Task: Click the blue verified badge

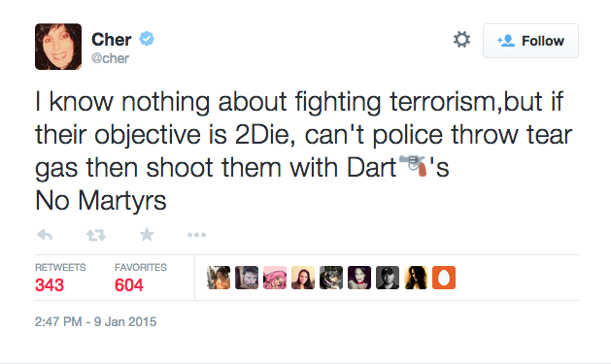Action: pos(147,39)
